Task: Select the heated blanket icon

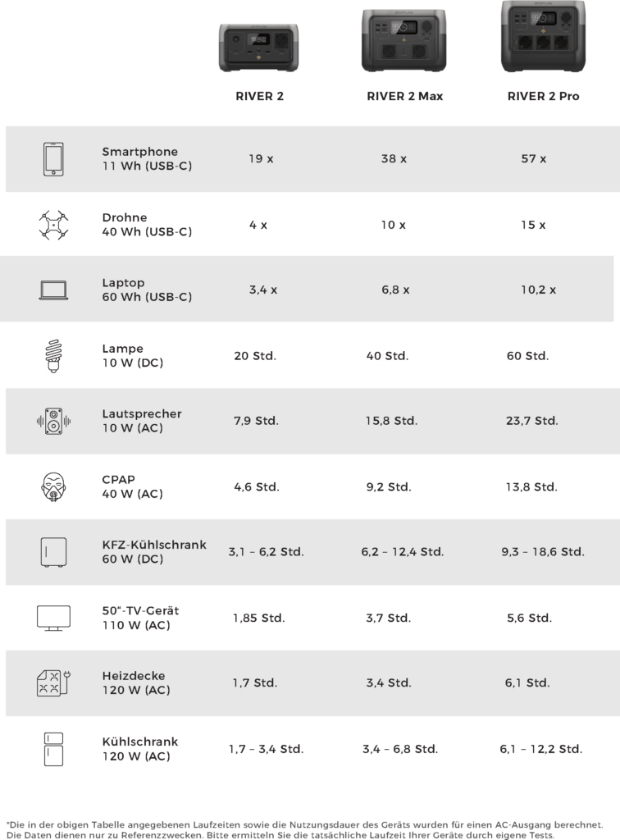Action: 53,683
